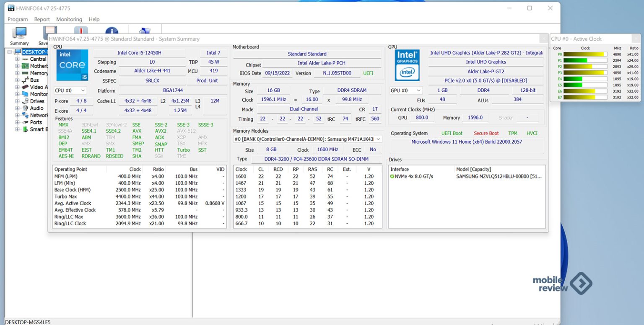Open the GPU #0 selector dropdown
The height and width of the screenshot is (325, 644).
[x=406, y=90]
